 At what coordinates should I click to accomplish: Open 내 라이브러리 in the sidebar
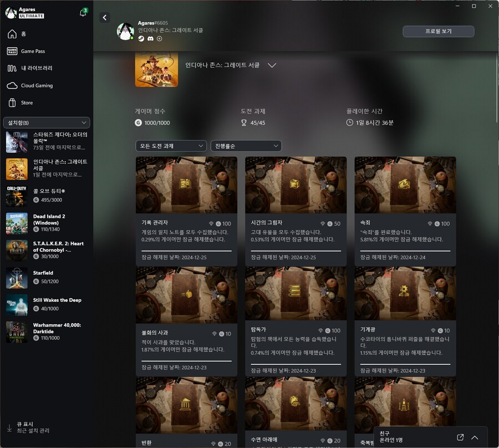click(x=37, y=68)
